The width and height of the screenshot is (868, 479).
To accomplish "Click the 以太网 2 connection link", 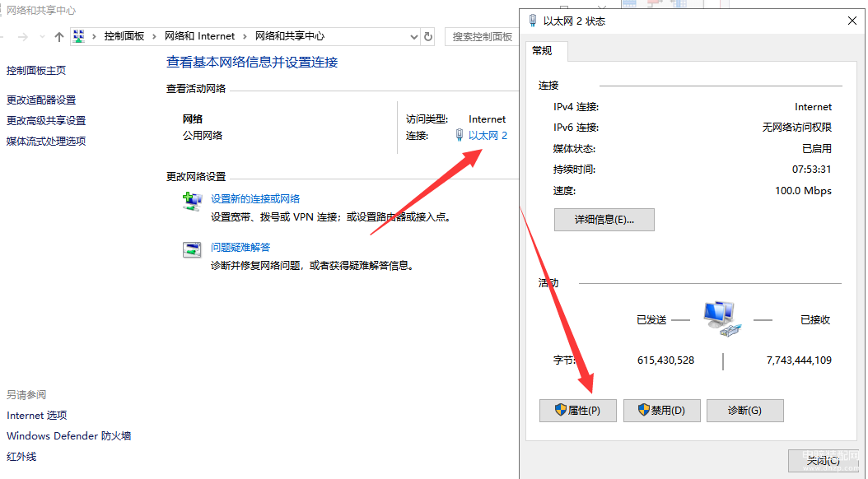I will (x=488, y=136).
